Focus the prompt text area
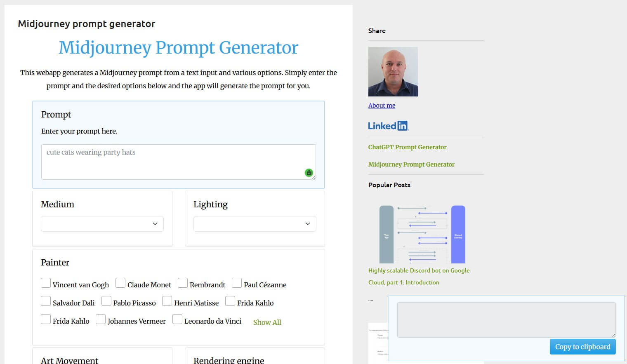The width and height of the screenshot is (627, 364). pyautogui.click(x=179, y=162)
